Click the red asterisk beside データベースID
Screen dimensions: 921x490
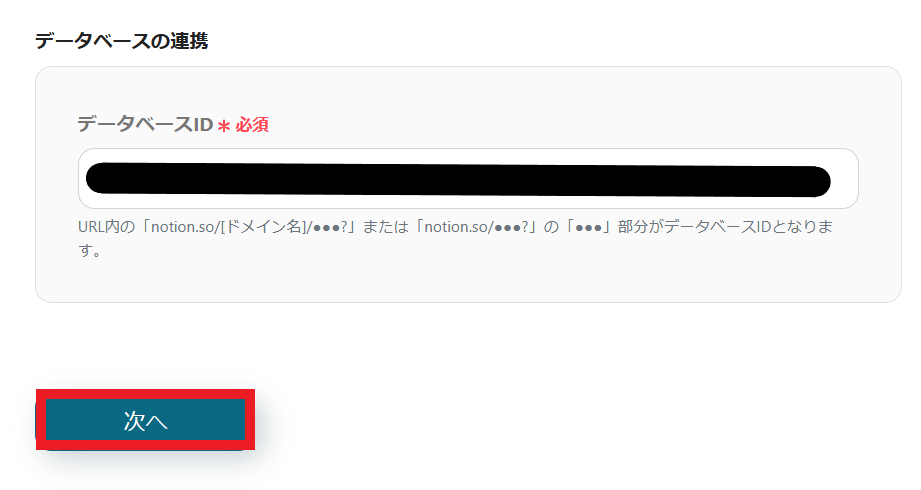point(224,126)
